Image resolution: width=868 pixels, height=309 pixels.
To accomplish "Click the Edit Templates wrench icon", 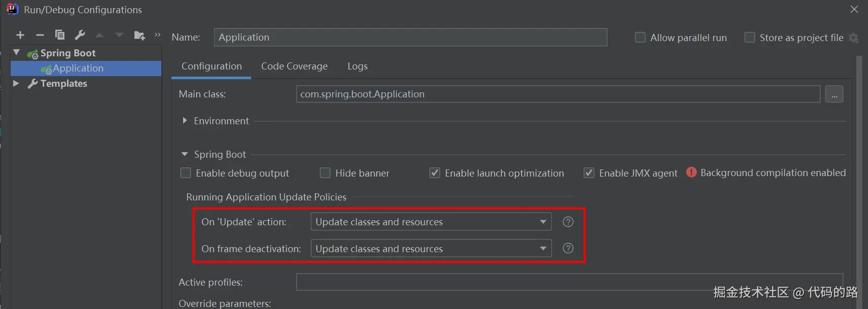I will pyautogui.click(x=80, y=35).
